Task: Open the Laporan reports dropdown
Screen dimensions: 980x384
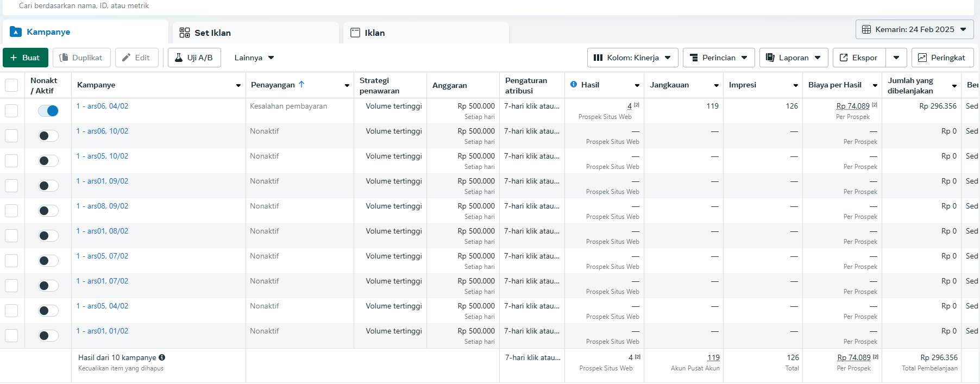Action: 793,58
